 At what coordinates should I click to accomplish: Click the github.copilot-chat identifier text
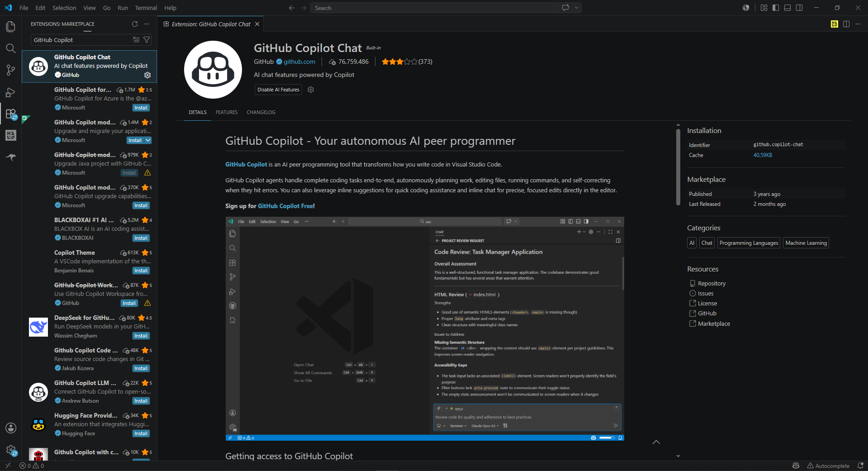[778, 145]
